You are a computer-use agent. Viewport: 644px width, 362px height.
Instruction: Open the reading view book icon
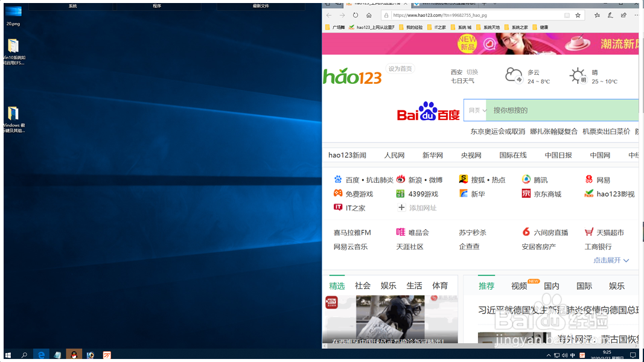567,15
